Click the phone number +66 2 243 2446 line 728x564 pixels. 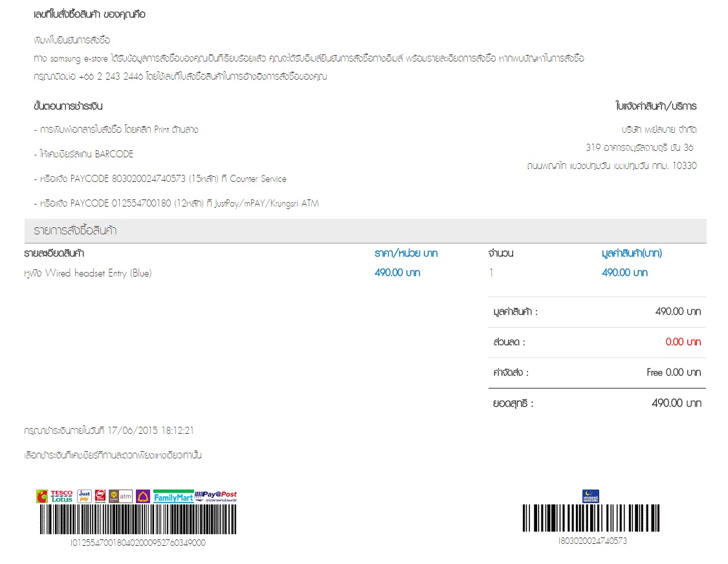[x=180, y=76]
